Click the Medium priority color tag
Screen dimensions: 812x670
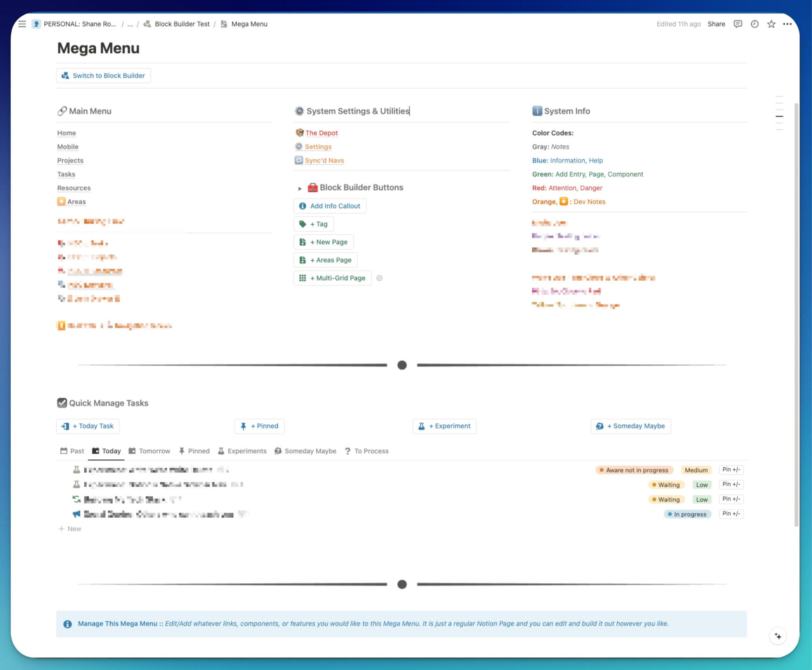[x=696, y=470]
